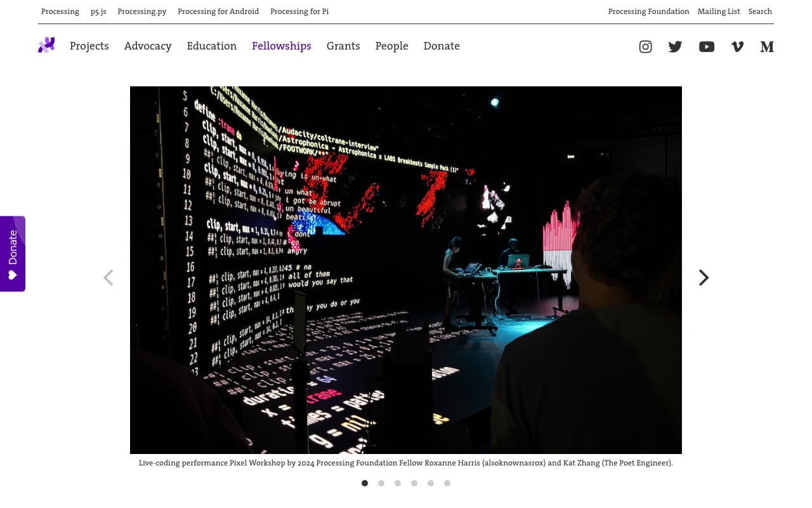Go to the Processing link in top bar
Image resolution: width=812 pixels, height=508 pixels.
click(x=60, y=11)
